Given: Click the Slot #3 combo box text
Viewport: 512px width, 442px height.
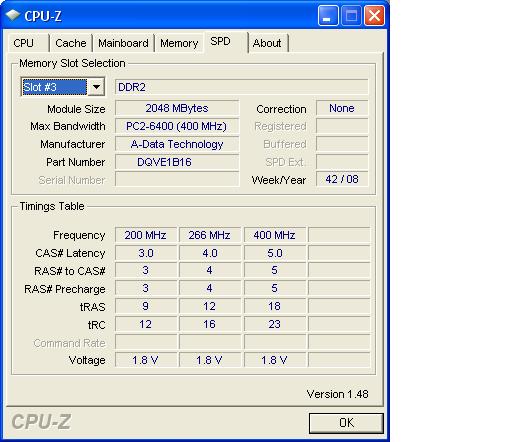Looking at the screenshot, I should click(x=54, y=87).
